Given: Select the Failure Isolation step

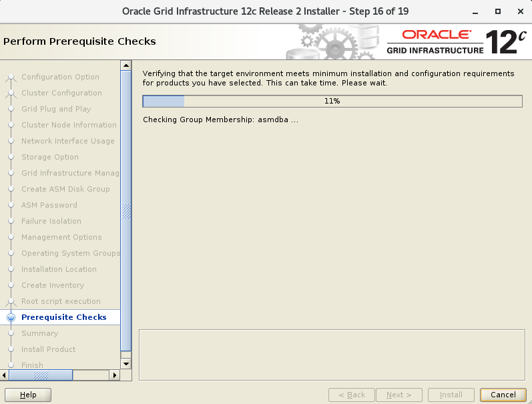Looking at the screenshot, I should pos(51,221).
